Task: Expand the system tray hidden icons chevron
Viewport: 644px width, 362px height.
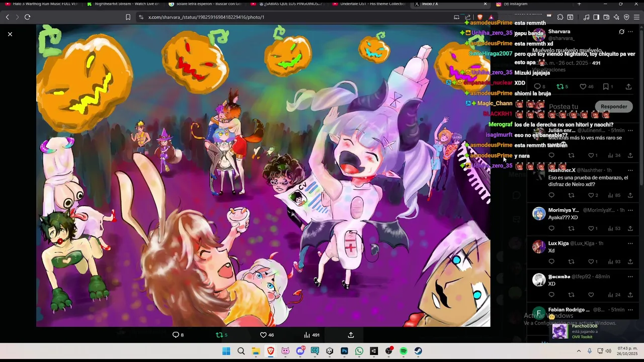Action: tap(579, 351)
